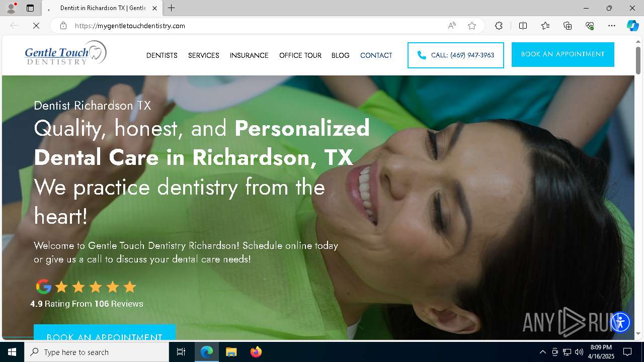Open the browser profile icon
The height and width of the screenshot is (362, 644).
click(11, 8)
